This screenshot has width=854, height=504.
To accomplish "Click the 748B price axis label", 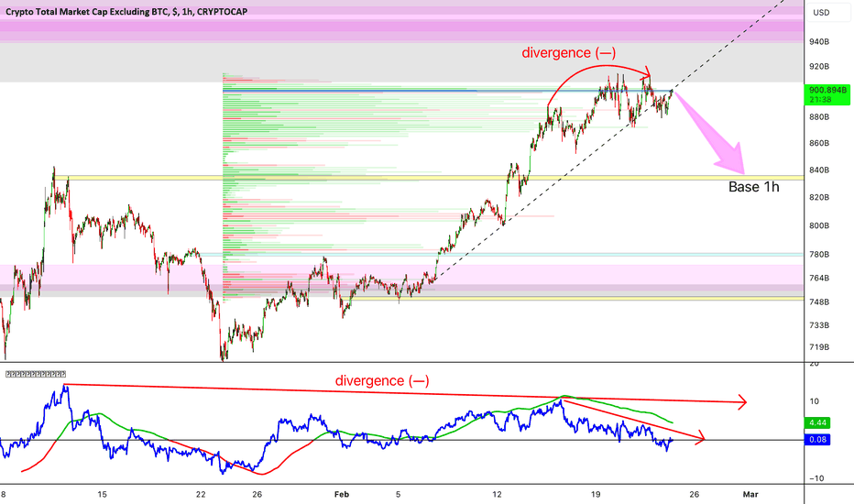I will tap(819, 301).
